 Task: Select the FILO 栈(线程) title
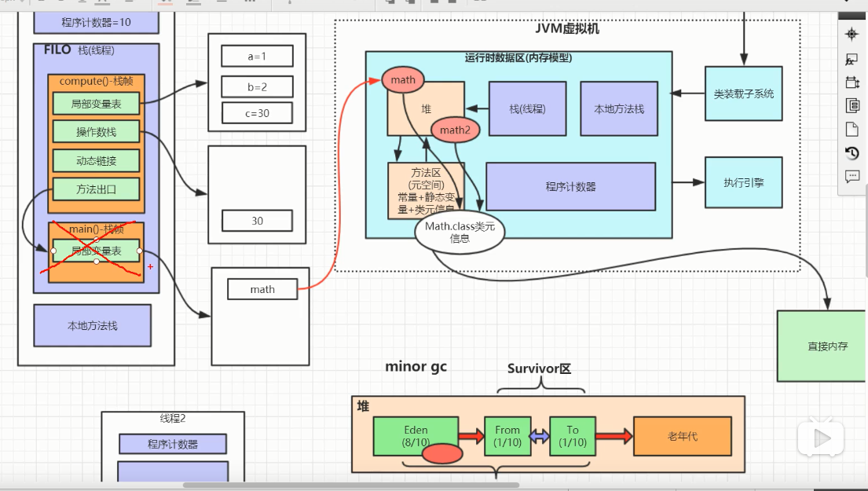(x=79, y=50)
